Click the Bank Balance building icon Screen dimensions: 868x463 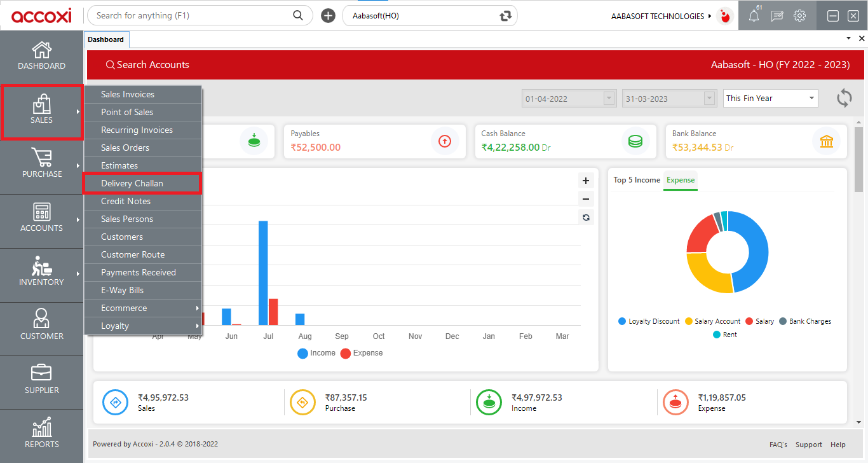827,141
